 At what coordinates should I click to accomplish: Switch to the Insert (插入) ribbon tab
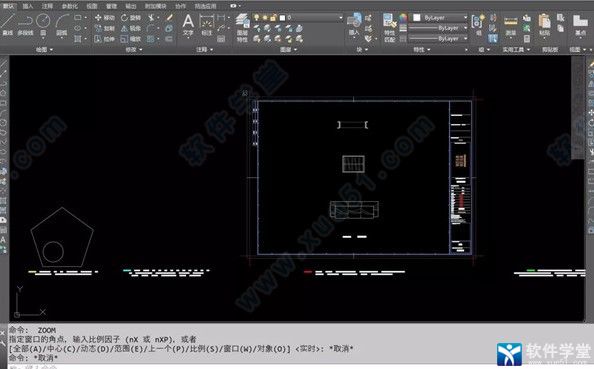tap(28, 6)
